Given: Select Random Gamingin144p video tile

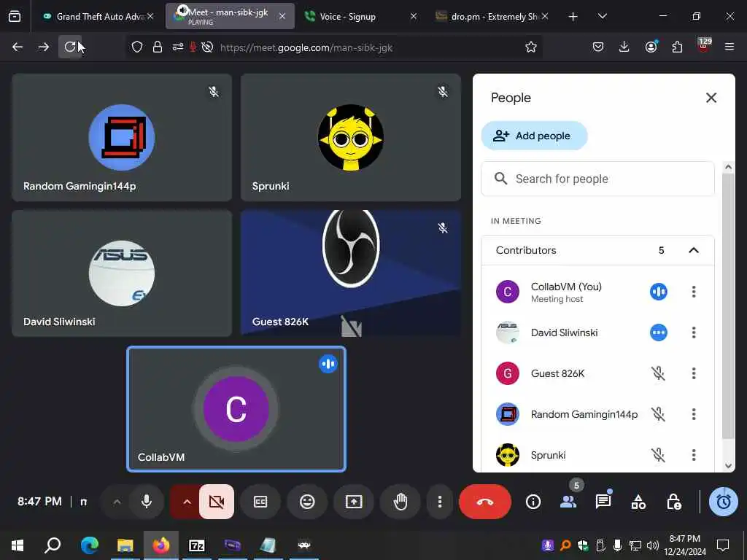Looking at the screenshot, I should tap(122, 137).
